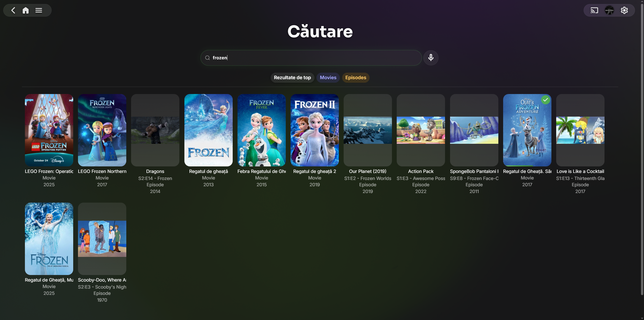Click the 'Regatul de Gheață, Mu' title
644x320 pixels.
click(x=49, y=280)
